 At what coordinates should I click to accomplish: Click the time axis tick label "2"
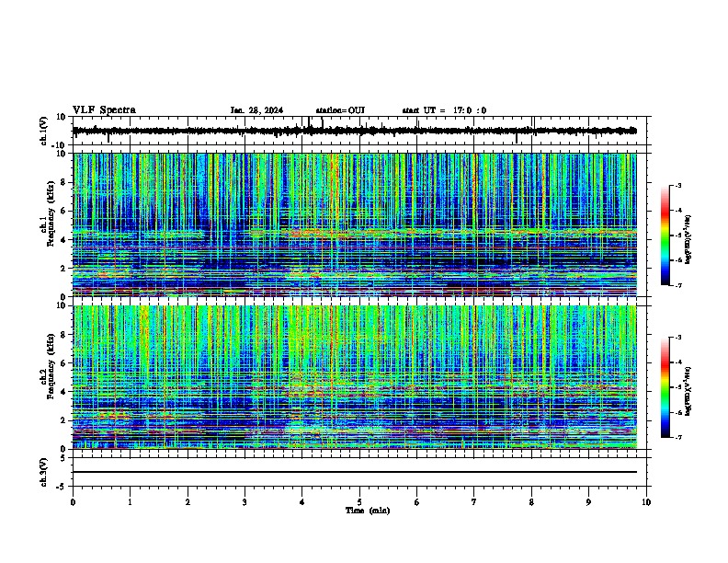pos(188,502)
